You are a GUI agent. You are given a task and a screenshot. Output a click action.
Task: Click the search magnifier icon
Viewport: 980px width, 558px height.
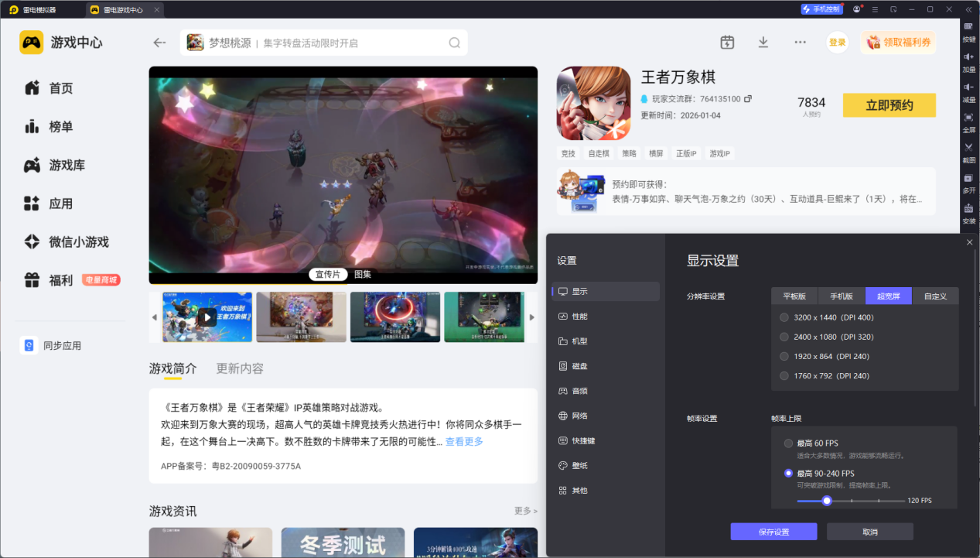[x=455, y=43]
